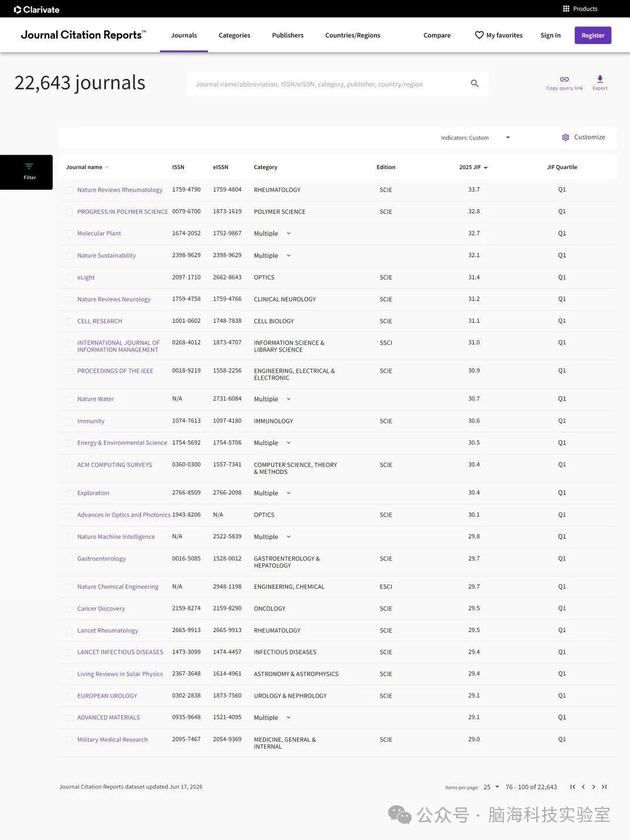
Task: Open the Cancer Discovery journal link
Action: (x=101, y=609)
